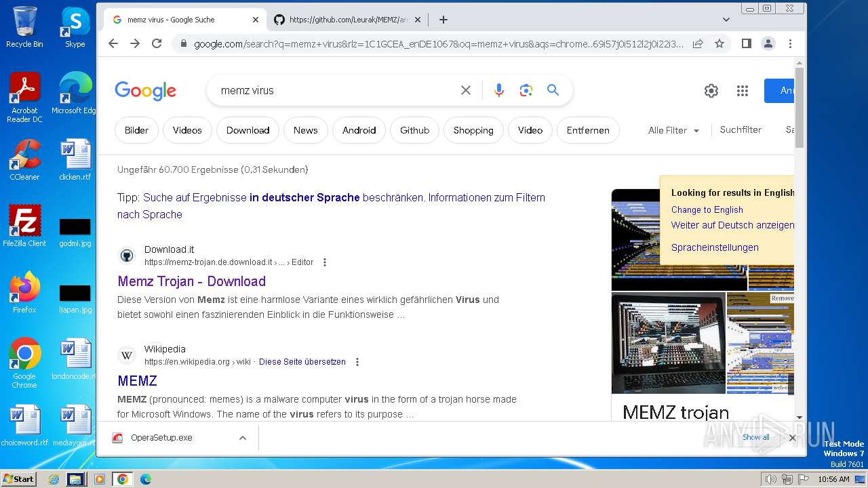Open the Google apps grid

[x=743, y=91]
